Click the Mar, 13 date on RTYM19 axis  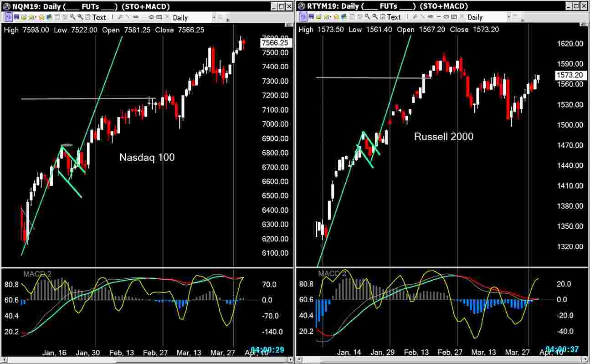[483, 353]
